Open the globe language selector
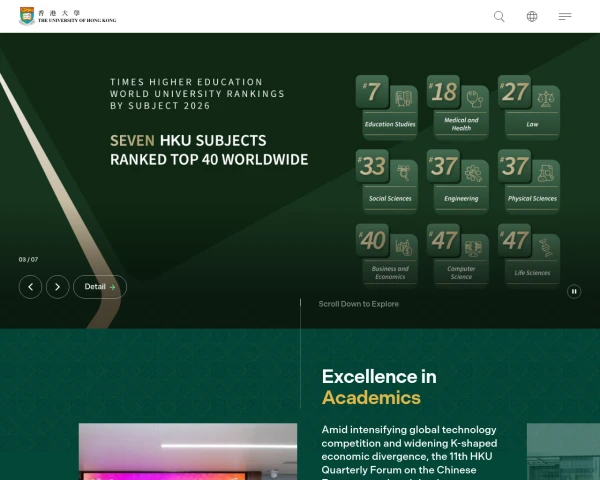 pyautogui.click(x=532, y=16)
